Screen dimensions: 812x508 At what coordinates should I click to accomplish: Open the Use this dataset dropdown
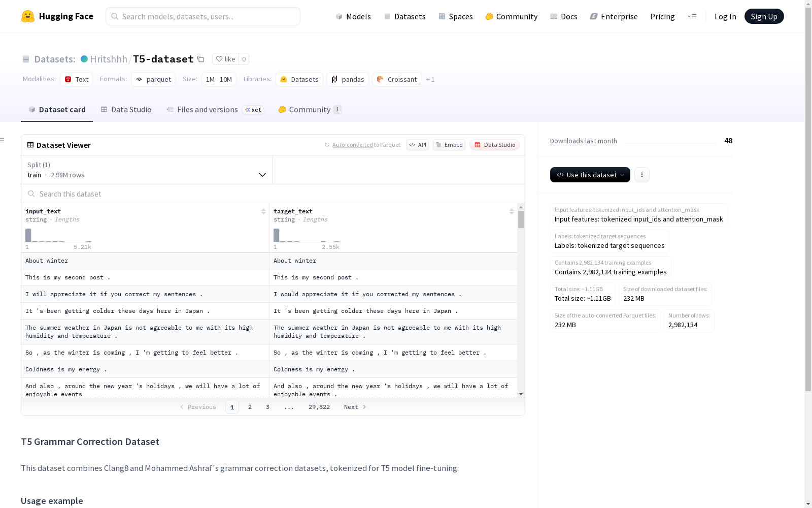pyautogui.click(x=590, y=175)
